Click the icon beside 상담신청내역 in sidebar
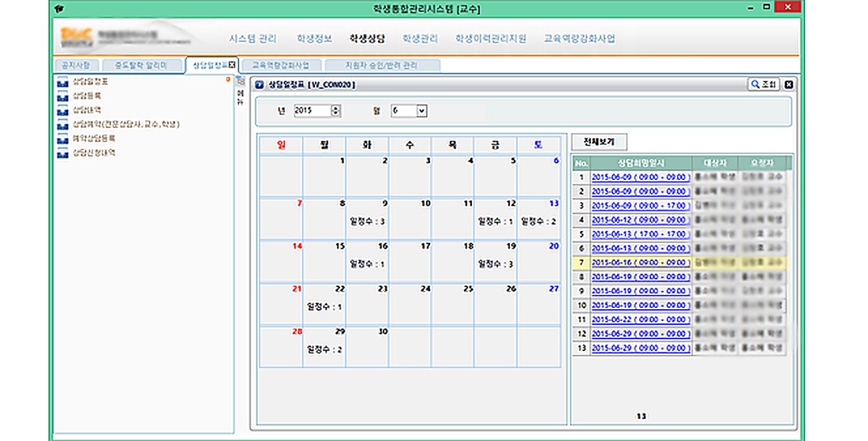The height and width of the screenshot is (441, 868). click(x=62, y=153)
